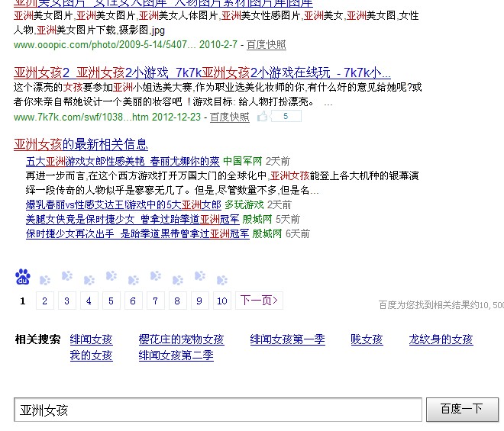Click related search 龙纹身的女孩
Image resolution: width=504 pixels, height=431 pixels.
point(441,339)
